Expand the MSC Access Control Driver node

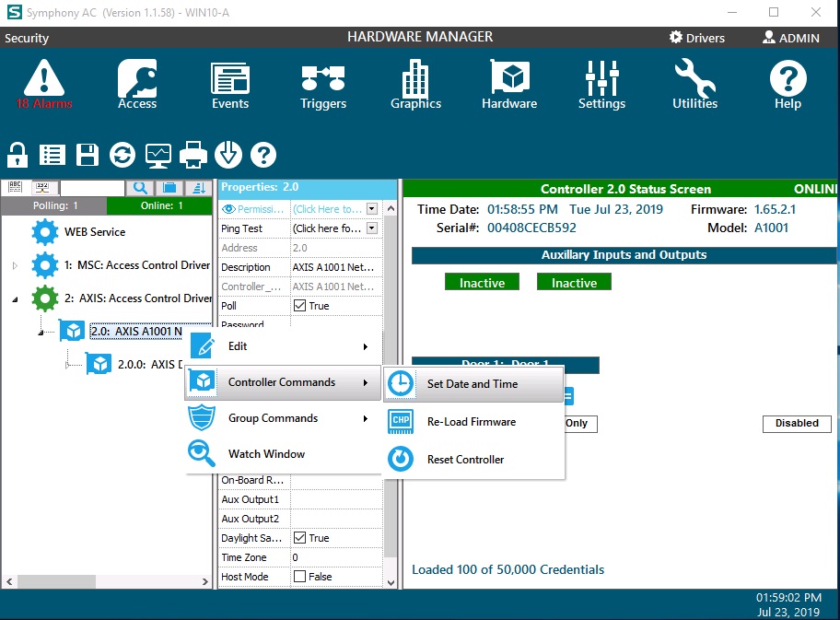point(15,265)
